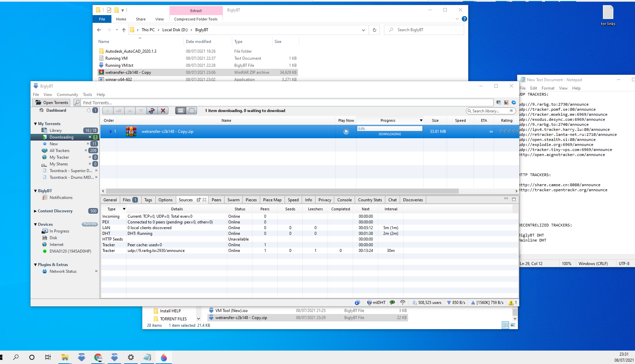This screenshot has height=364, width=635.
Task: Click the regex toggle in Search library box
Action: (511, 111)
